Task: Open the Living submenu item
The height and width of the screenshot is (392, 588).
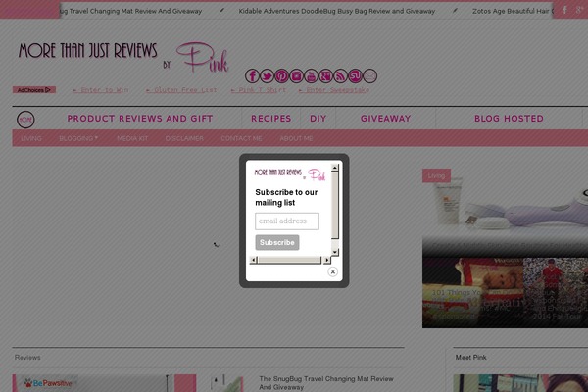Action: click(x=31, y=138)
